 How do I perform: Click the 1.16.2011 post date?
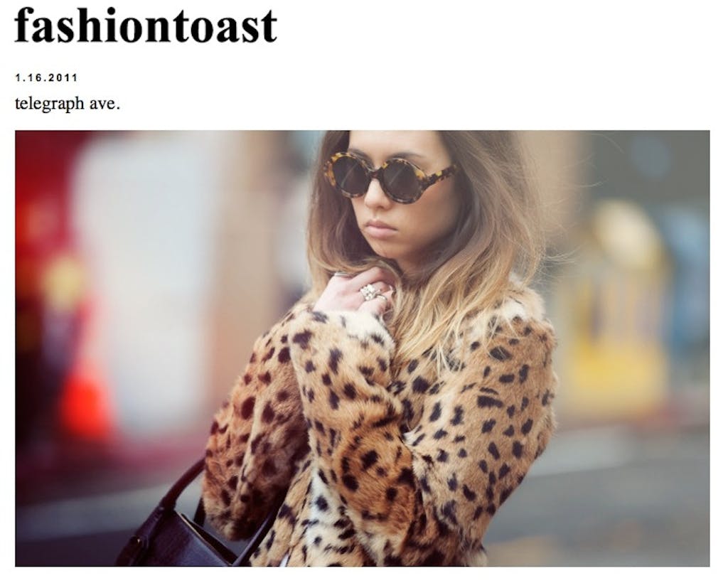coord(46,77)
